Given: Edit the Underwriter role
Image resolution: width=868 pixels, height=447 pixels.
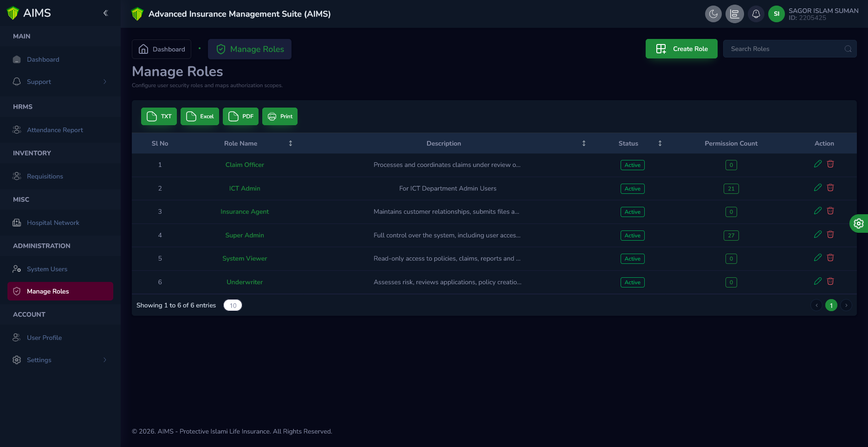Looking at the screenshot, I should pyautogui.click(x=818, y=281).
